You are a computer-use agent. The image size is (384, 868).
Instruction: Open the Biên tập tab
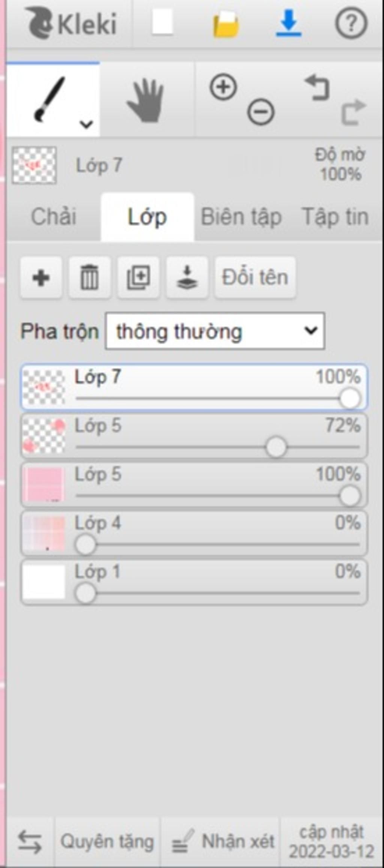click(241, 217)
